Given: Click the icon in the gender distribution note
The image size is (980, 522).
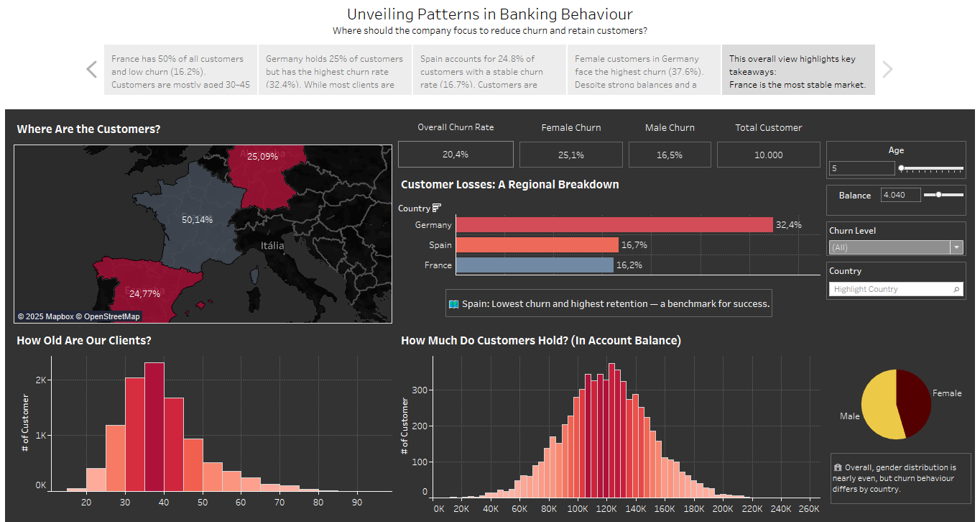Looking at the screenshot, I should click(837, 467).
